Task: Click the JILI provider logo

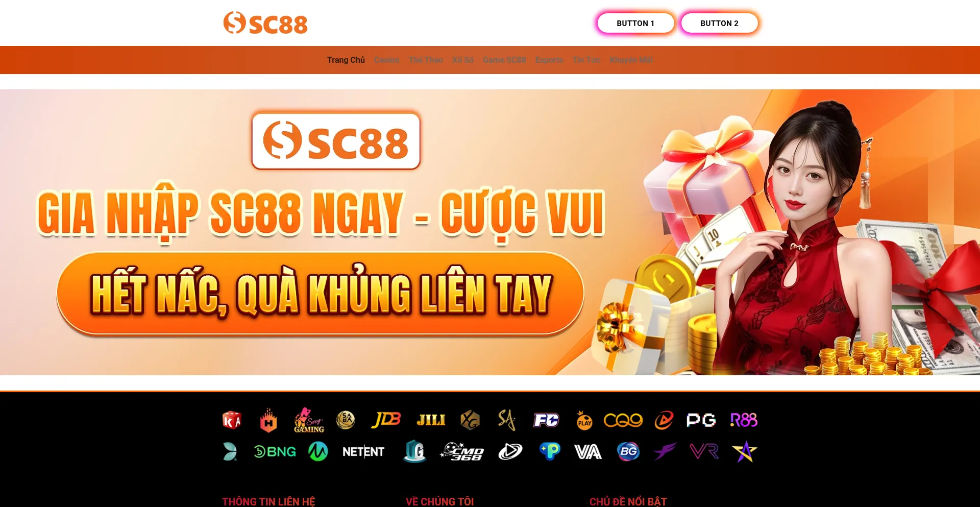Action: [x=431, y=420]
